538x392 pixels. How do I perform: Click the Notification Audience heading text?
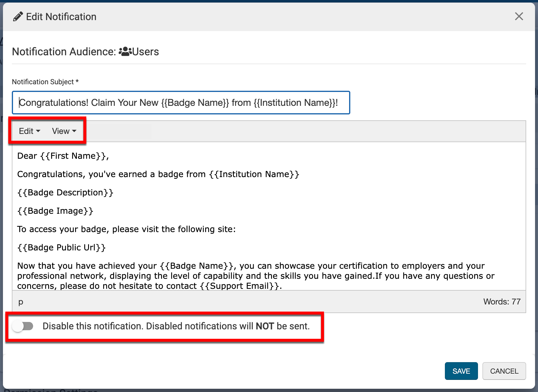click(64, 52)
